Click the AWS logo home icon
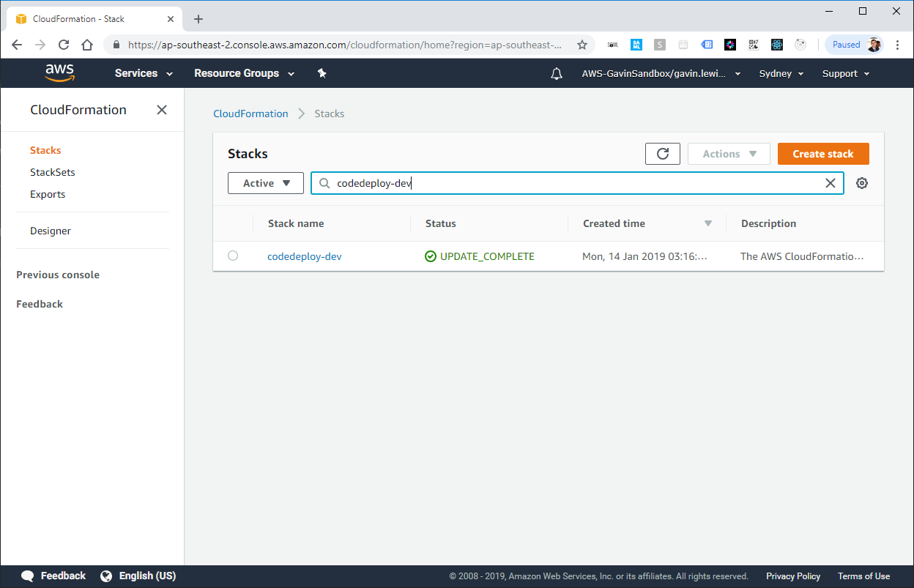Screen dimensions: 914x588 tap(59, 72)
